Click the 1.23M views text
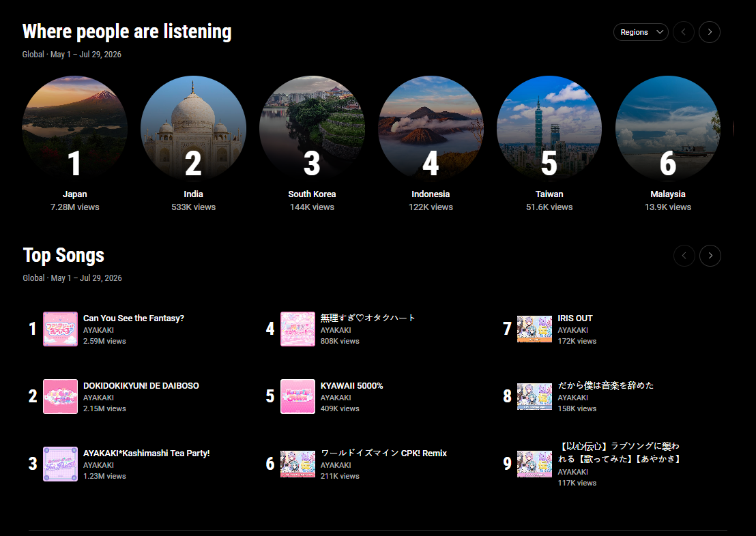The image size is (756, 536). point(104,476)
